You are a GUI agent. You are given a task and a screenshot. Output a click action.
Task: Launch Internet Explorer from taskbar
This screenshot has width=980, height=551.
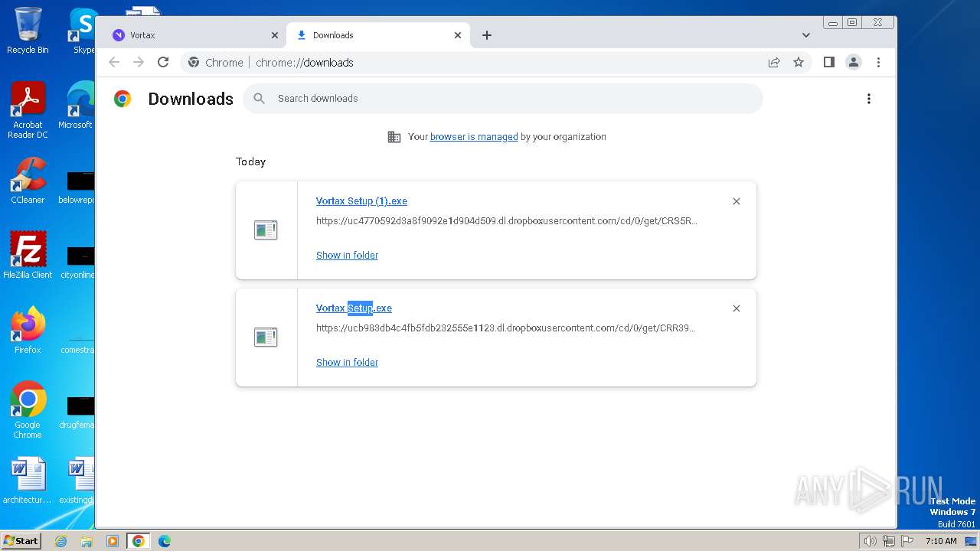point(60,541)
